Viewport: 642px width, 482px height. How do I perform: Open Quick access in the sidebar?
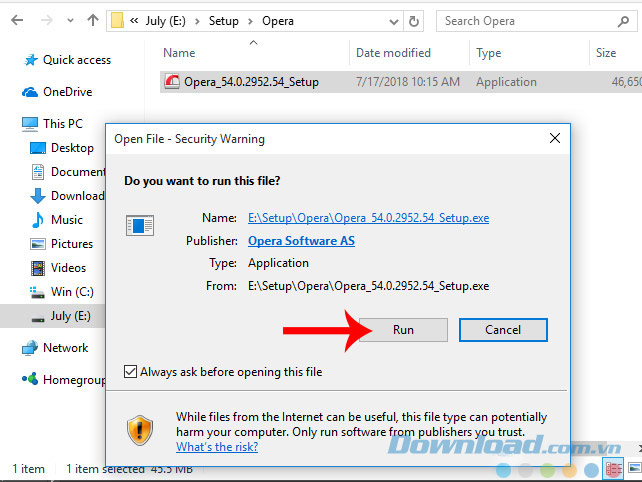pos(77,60)
